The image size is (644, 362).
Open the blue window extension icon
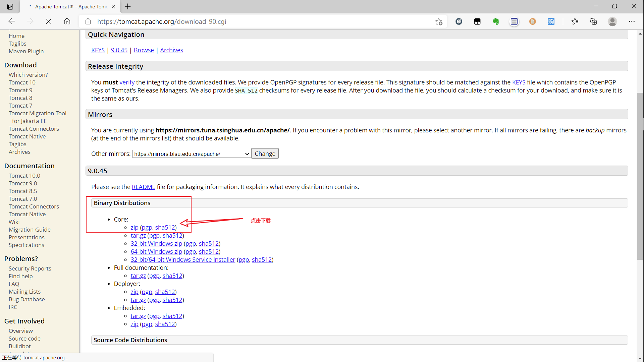[514, 21]
